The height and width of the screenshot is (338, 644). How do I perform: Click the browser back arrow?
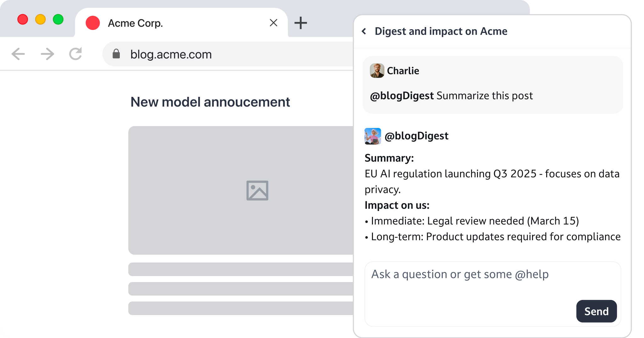[18, 54]
